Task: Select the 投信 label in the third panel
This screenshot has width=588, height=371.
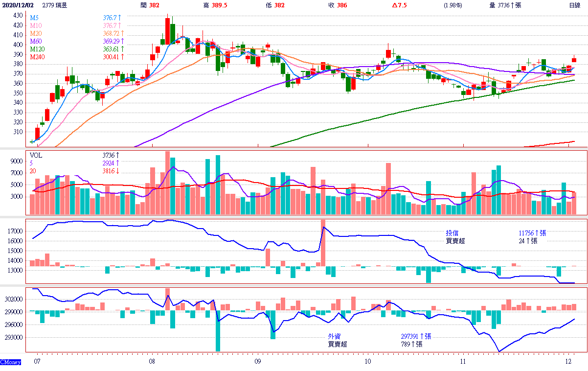Action: tap(452, 233)
